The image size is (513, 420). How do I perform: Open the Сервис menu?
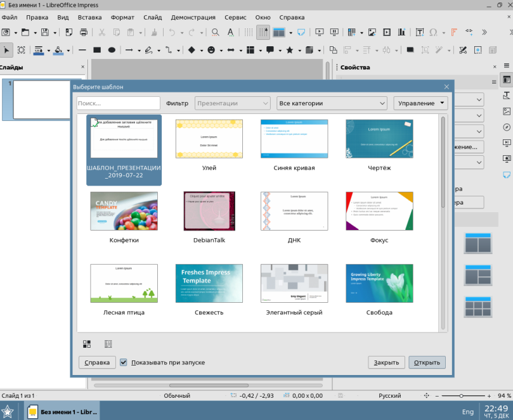tap(235, 17)
